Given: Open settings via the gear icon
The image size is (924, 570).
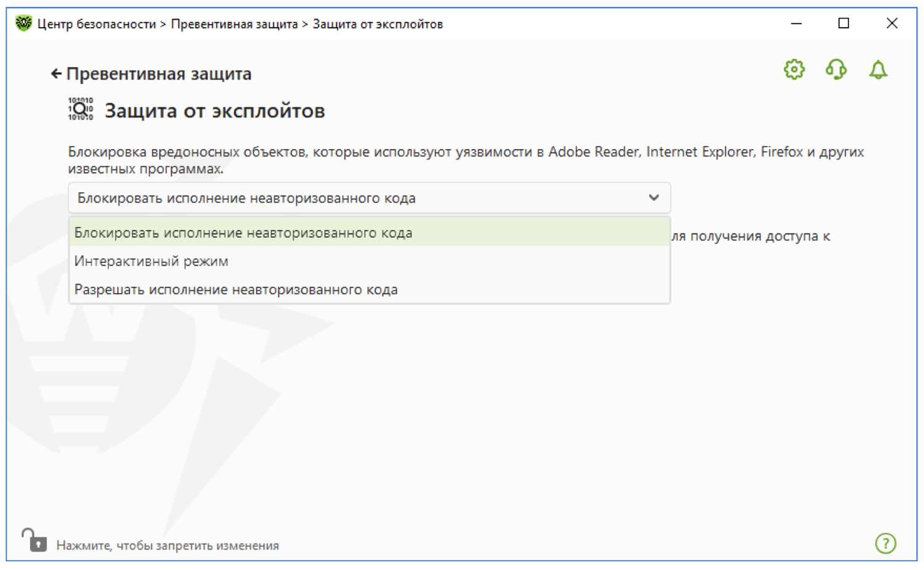Looking at the screenshot, I should 794,70.
